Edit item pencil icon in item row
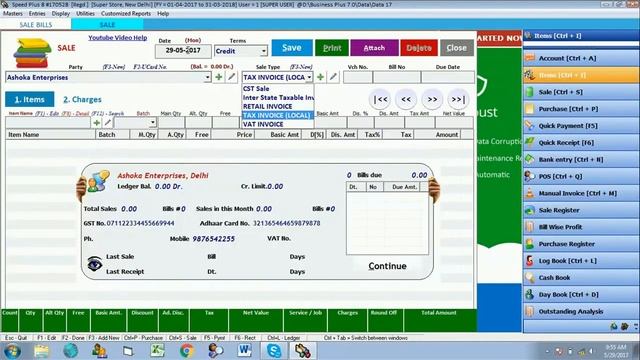 point(108,122)
